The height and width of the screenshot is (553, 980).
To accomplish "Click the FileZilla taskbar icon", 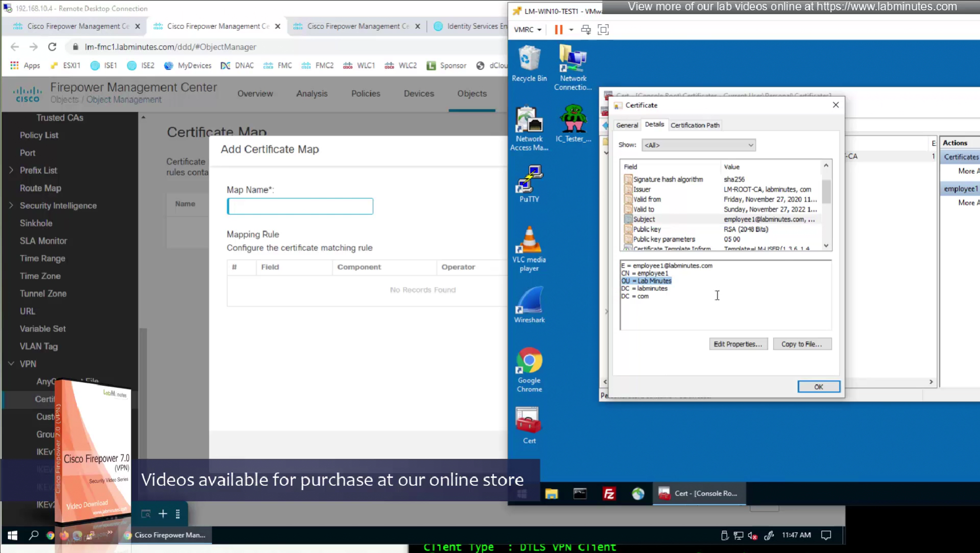I will pyautogui.click(x=609, y=493).
